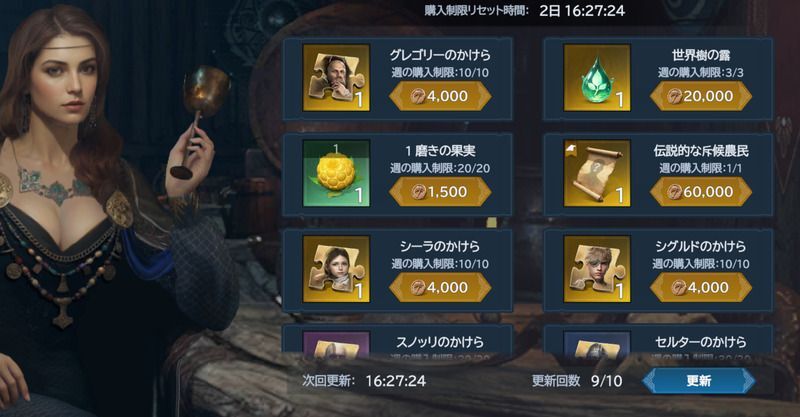This screenshot has width=800, height=417.
Task: Tap the yellow 磨きの果実 fruit icon
Action: click(336, 174)
